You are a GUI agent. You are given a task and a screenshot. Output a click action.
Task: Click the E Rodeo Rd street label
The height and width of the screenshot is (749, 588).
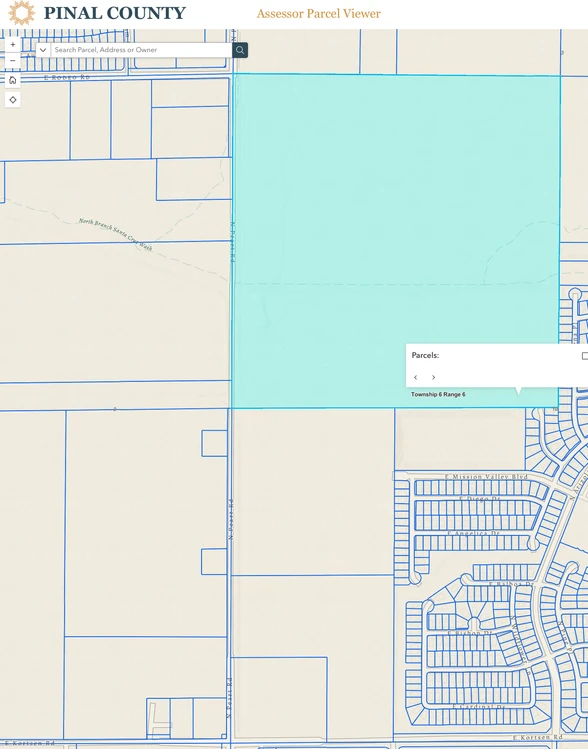67,77
